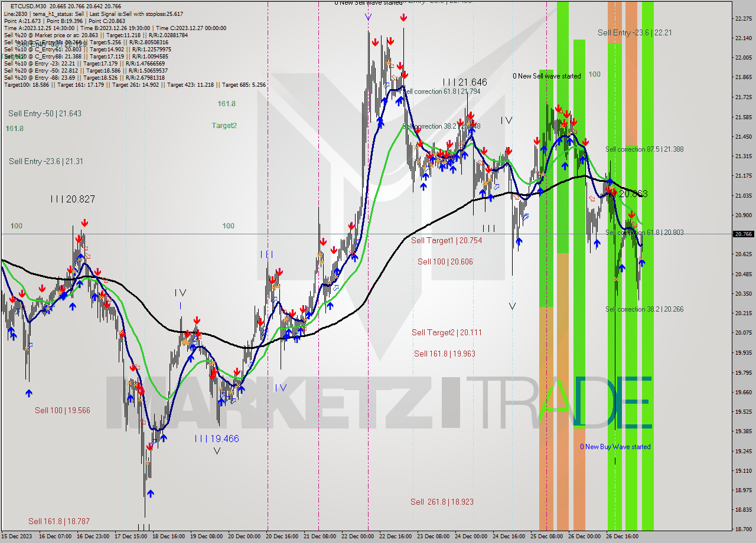
Task: Click the black '20.863' point C label
Action: [x=633, y=194]
